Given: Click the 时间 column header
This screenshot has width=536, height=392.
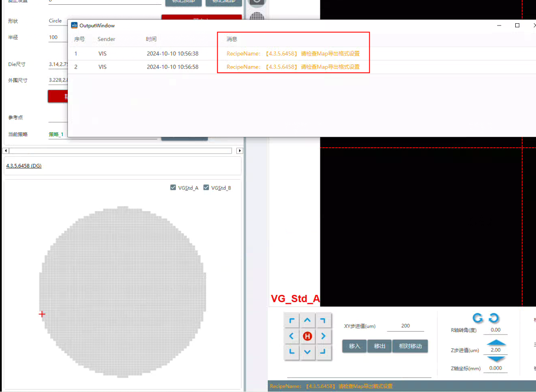Looking at the screenshot, I should coord(151,39).
